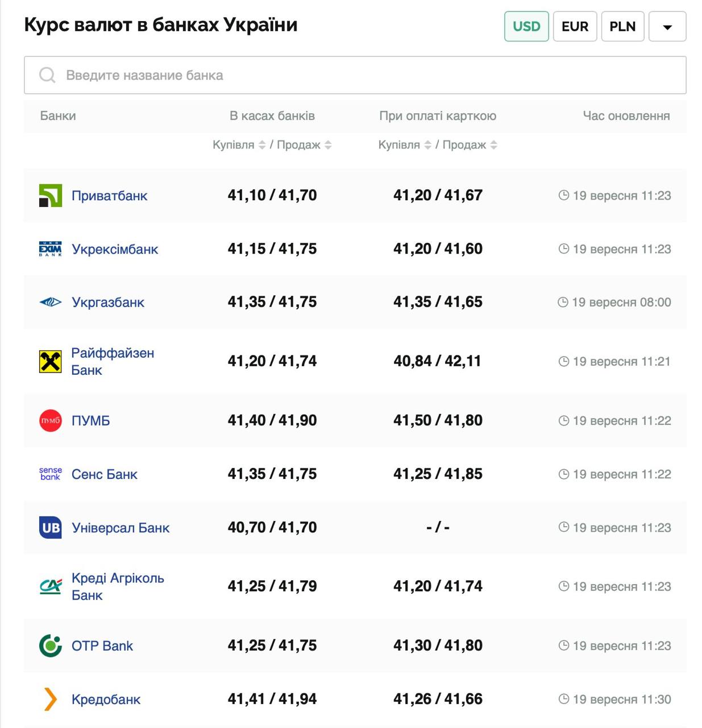702x728 pixels.
Task: Click the red ПУМБ logo
Action: pyautogui.click(x=50, y=420)
